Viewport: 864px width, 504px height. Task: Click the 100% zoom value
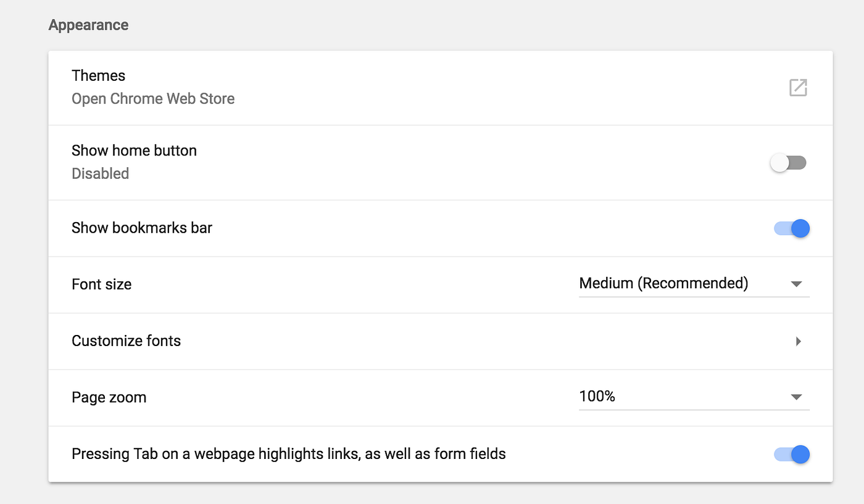(597, 397)
